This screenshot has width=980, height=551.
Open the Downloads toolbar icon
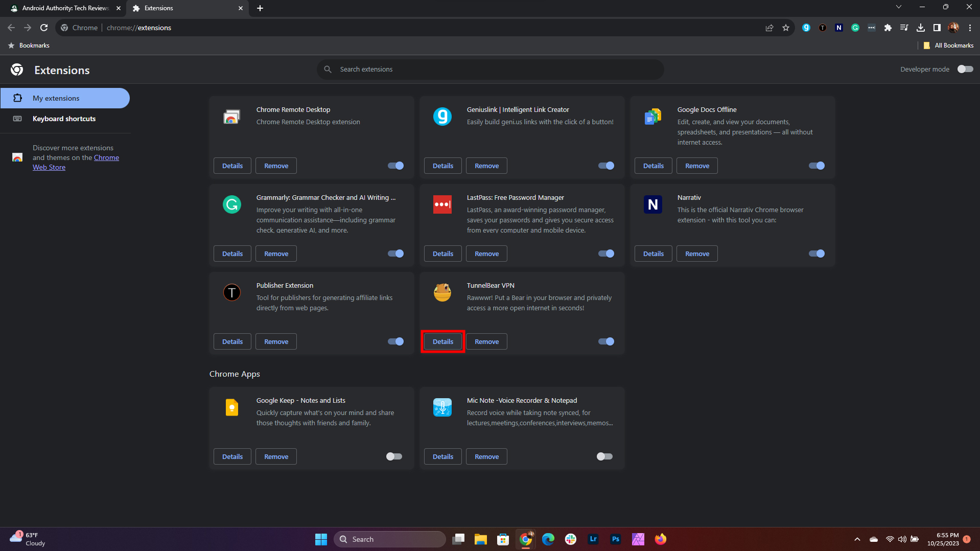(x=921, y=28)
